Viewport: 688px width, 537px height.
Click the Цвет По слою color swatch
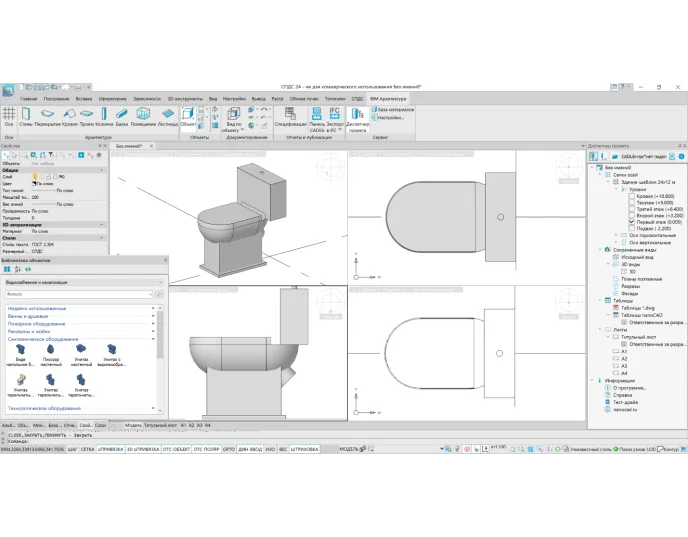[37, 184]
